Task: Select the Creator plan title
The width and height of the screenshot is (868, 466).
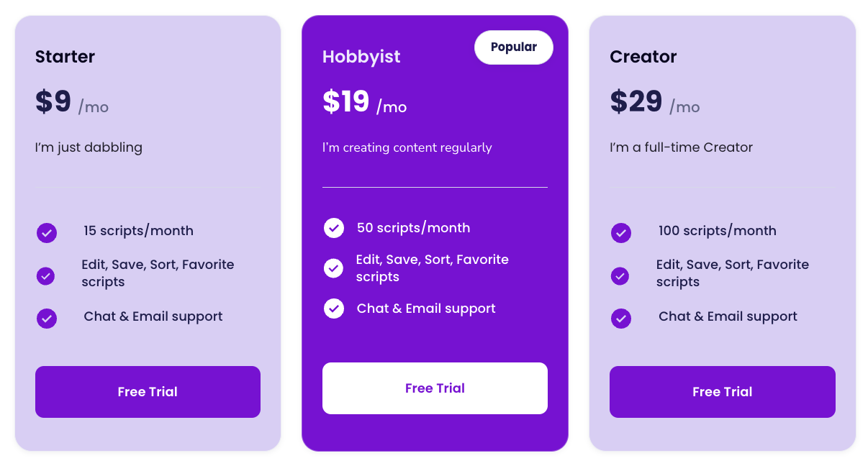Action: point(643,57)
